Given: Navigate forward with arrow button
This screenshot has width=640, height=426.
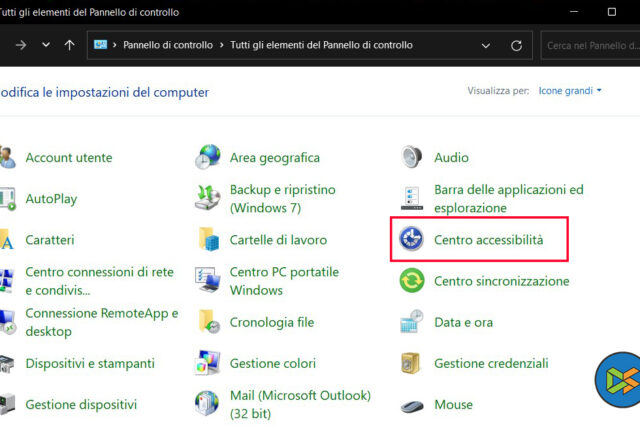Looking at the screenshot, I should tap(21, 45).
